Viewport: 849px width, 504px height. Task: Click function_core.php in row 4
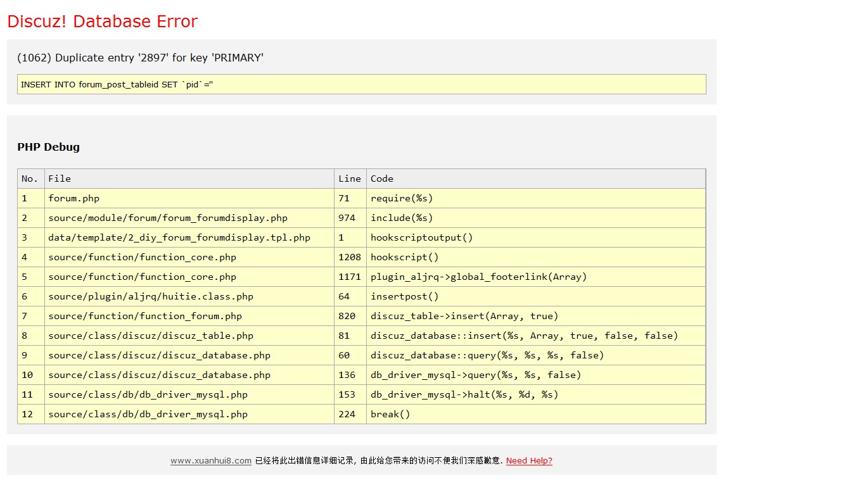click(x=143, y=257)
